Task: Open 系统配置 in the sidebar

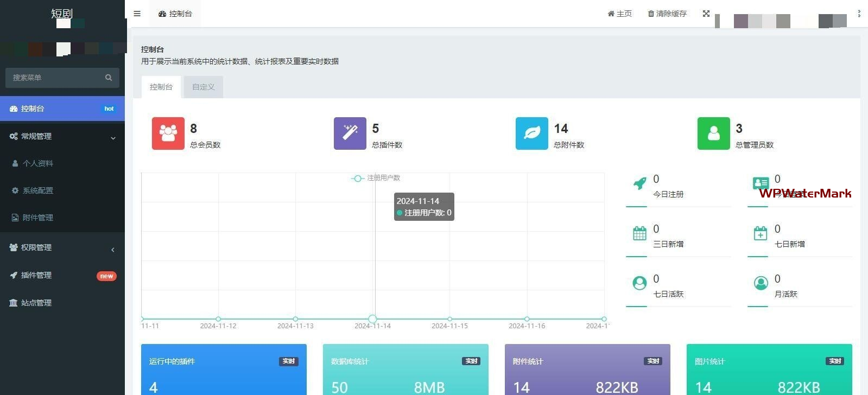Action: (x=38, y=190)
